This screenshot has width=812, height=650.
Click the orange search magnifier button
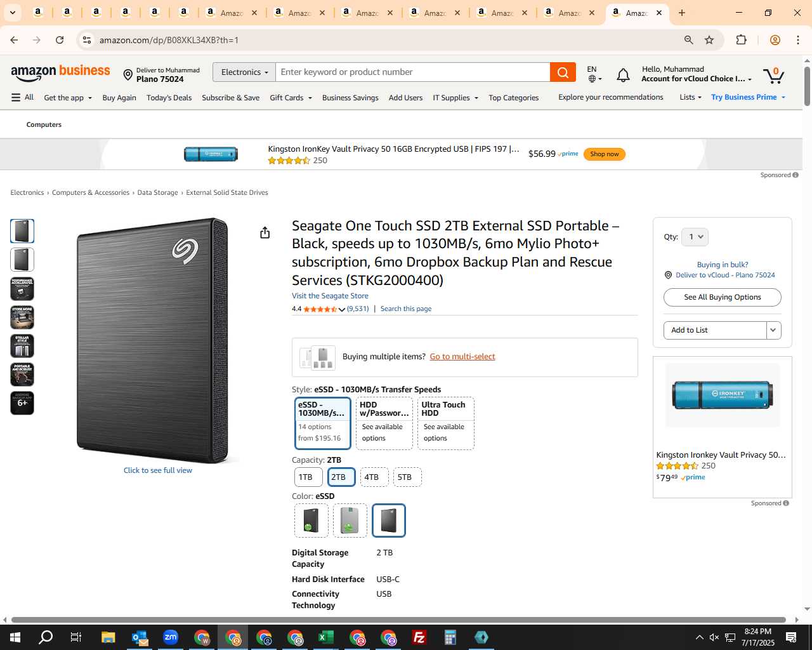click(x=563, y=72)
